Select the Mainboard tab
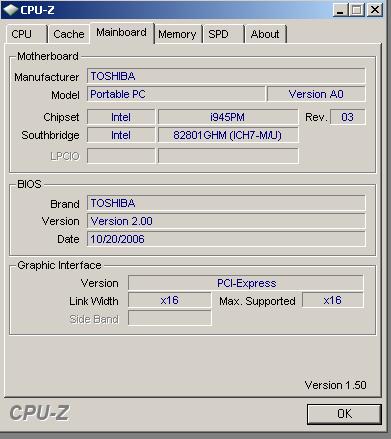The height and width of the screenshot is (439, 391). pos(122,33)
